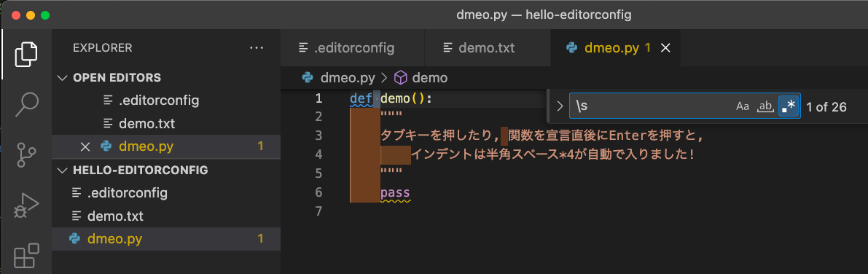The width and height of the screenshot is (868, 274).
Task: Close dmeo.py in Open Editors list
Action: click(x=85, y=146)
